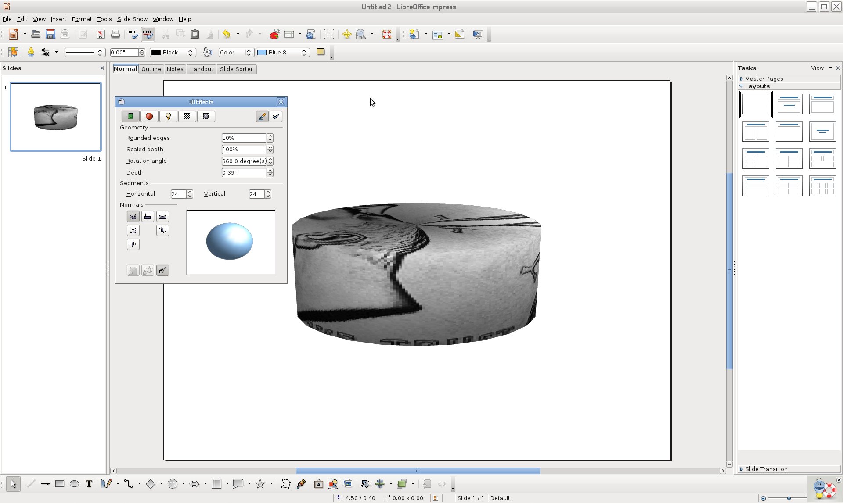Screen dimensions: 843x504
Task: Click the Update eyedropper button in 3D Effects
Action: point(262,116)
